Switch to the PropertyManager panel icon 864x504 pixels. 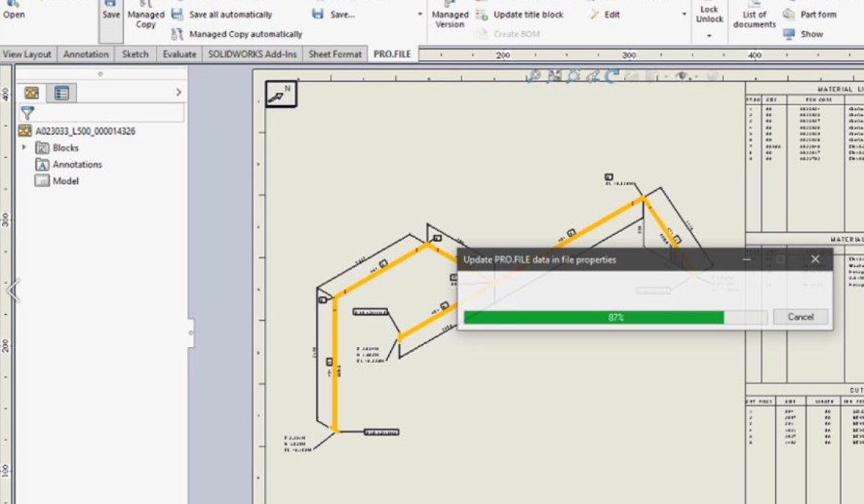coord(62,93)
